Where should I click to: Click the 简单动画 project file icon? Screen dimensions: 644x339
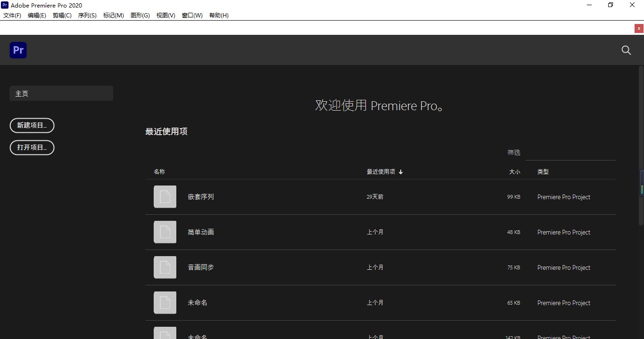click(x=165, y=232)
